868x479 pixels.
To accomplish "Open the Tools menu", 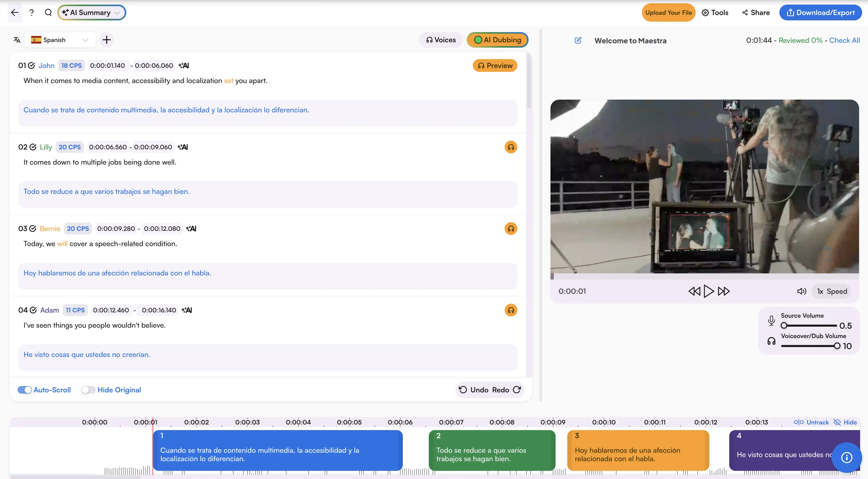I will [715, 12].
